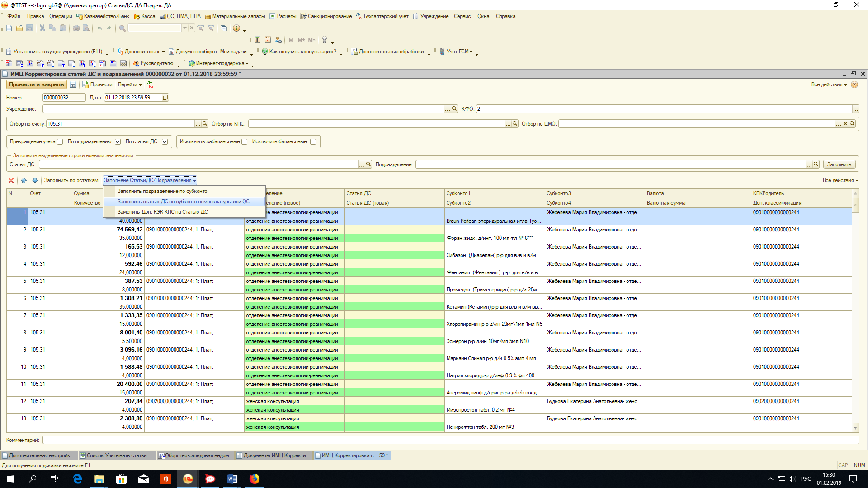The height and width of the screenshot is (488, 868).
Task: Move row up with blue arrow icon
Action: pos(24,180)
